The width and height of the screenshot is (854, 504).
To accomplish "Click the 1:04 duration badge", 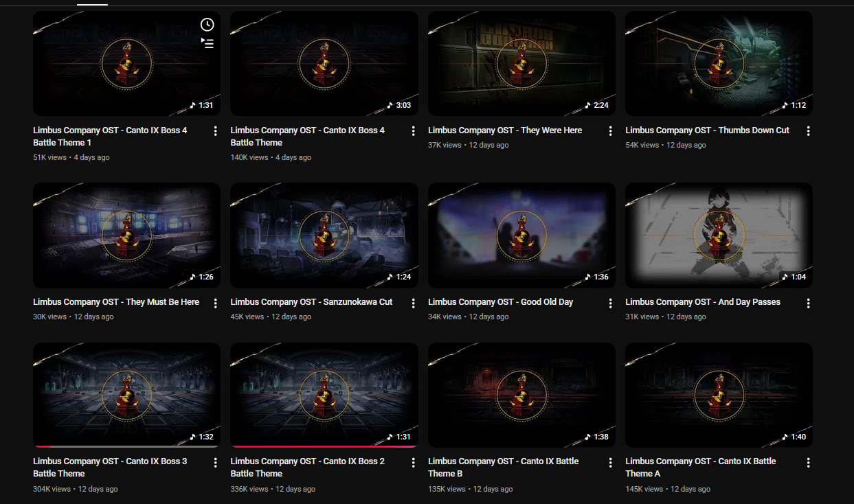I will point(794,277).
